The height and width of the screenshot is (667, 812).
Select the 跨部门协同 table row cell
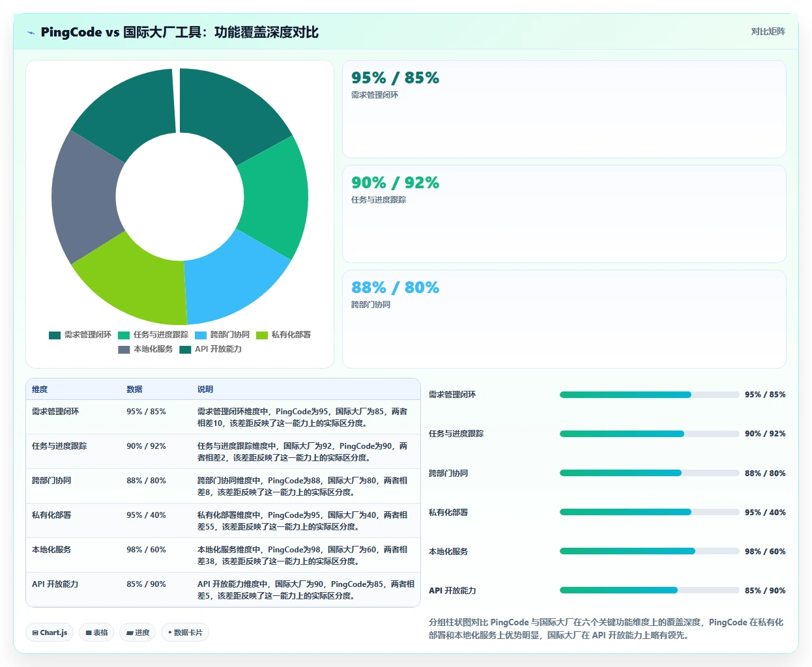(x=51, y=481)
